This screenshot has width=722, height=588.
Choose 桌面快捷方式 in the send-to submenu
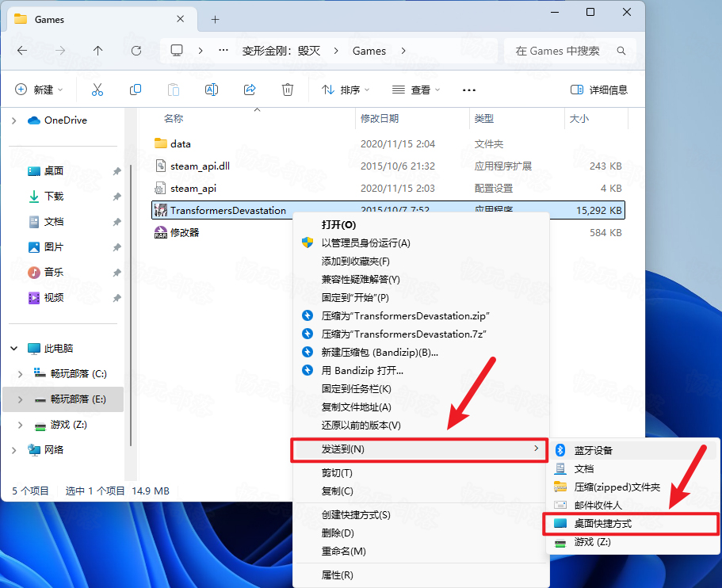(632, 524)
